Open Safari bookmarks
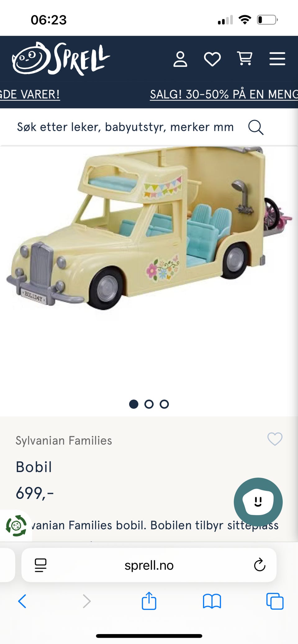Image resolution: width=298 pixels, height=644 pixels. (212, 601)
